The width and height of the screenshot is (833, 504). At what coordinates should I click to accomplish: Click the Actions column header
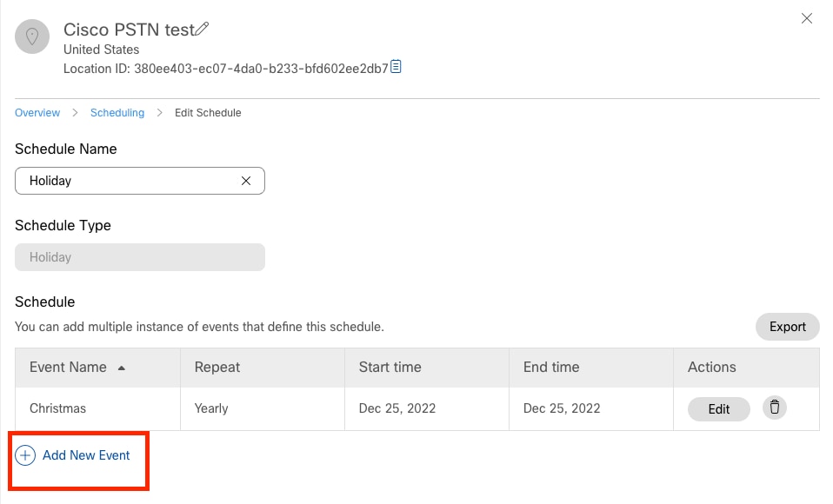(x=746, y=368)
